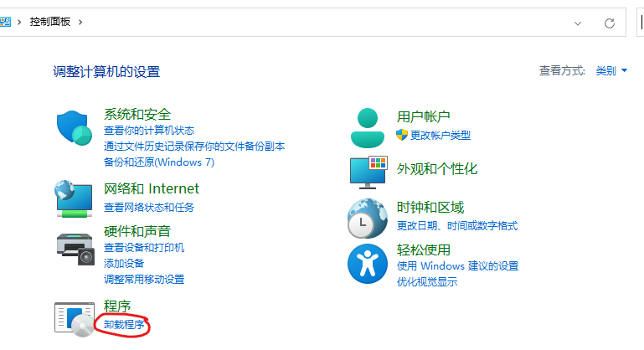The width and height of the screenshot is (644, 350).
Task: Click the Appearance and Personalization monitor icon
Action: [368, 171]
